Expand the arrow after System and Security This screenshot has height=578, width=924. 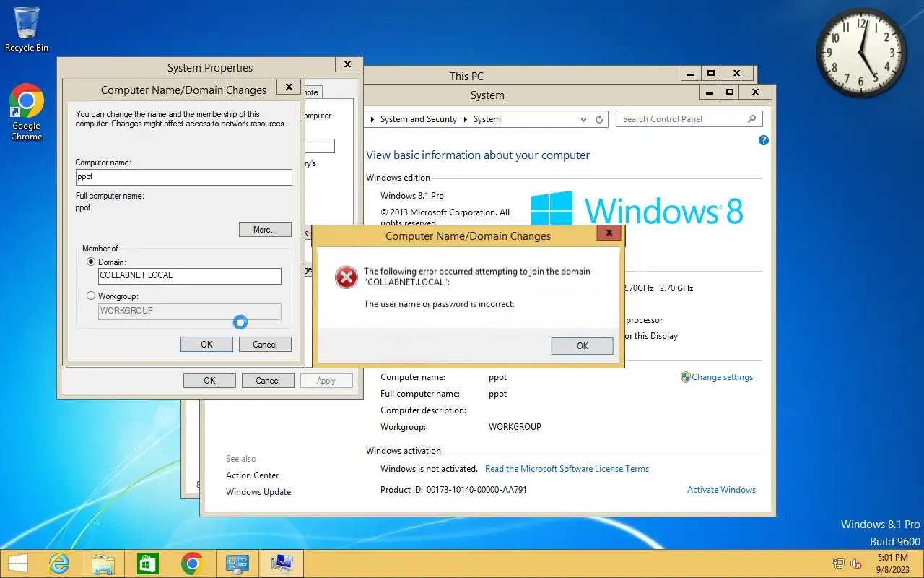tap(466, 119)
